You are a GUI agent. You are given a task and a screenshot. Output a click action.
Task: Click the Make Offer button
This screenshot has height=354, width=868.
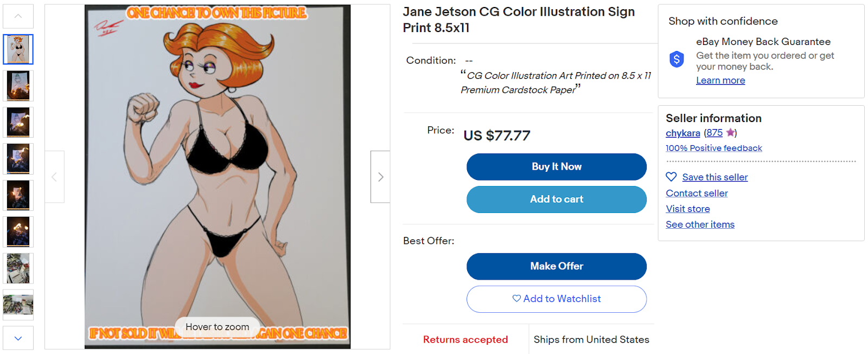556,266
